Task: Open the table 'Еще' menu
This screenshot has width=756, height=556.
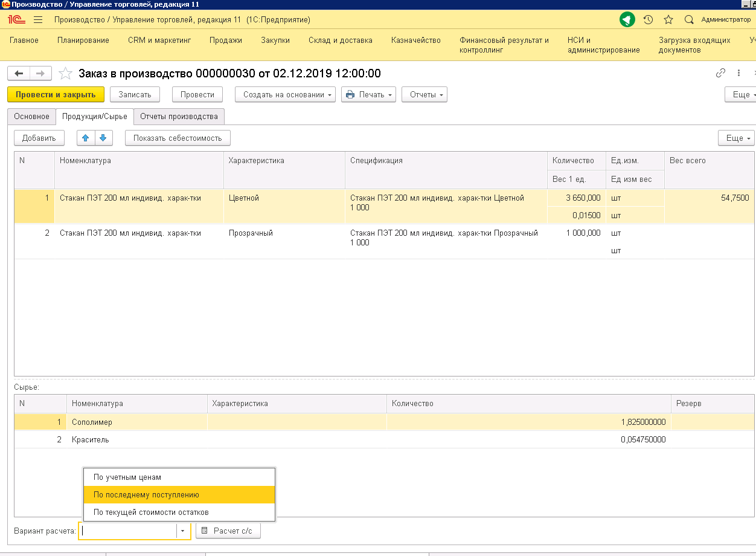Action: tap(736, 138)
